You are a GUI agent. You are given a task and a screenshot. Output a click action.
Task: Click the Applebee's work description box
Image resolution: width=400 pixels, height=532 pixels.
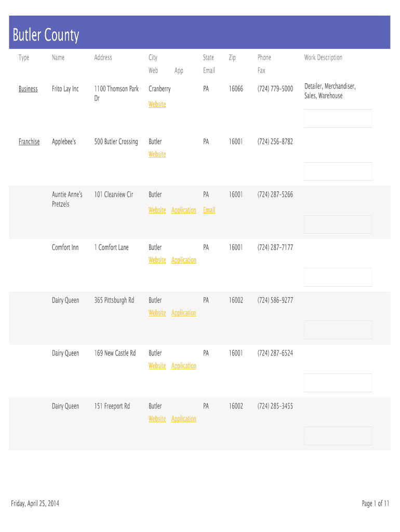[338, 171]
